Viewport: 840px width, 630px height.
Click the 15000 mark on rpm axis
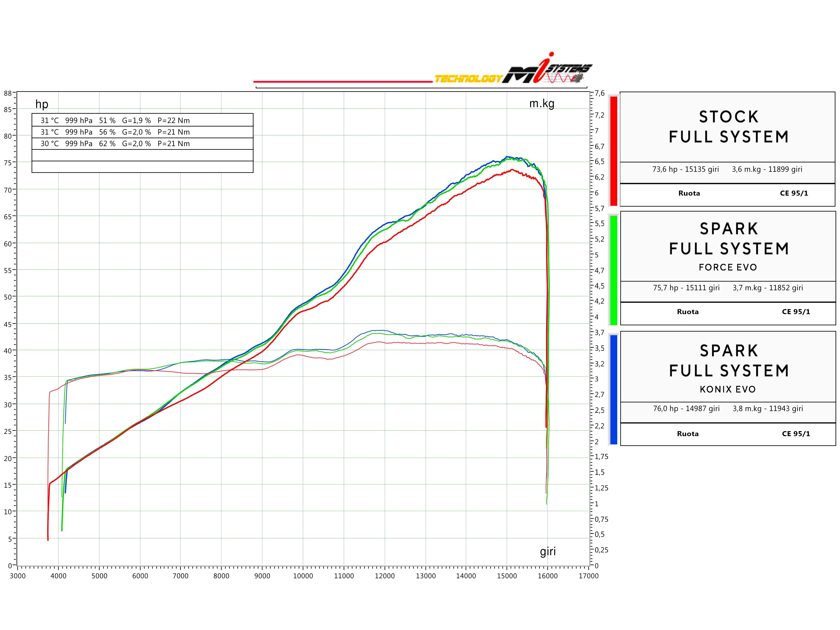coord(507,576)
